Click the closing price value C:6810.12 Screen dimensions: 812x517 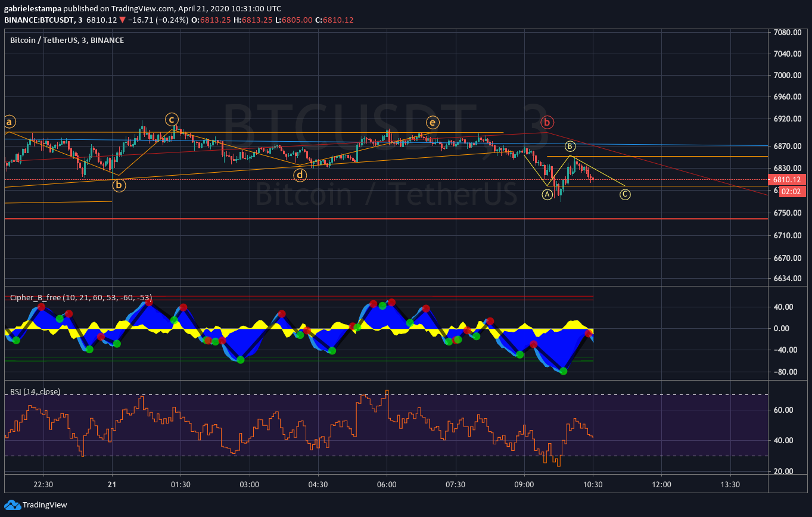point(334,20)
